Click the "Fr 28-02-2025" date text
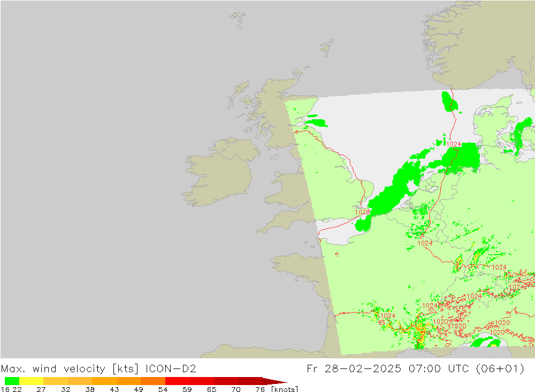Viewport: 535px width, 392px height. click(x=354, y=369)
